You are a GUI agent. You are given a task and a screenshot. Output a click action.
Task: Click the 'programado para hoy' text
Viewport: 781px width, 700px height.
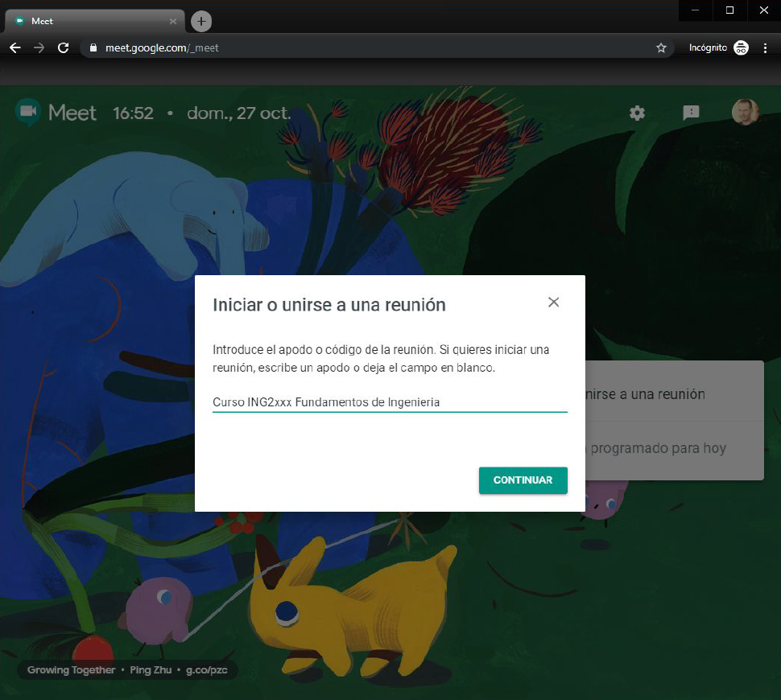[658, 448]
